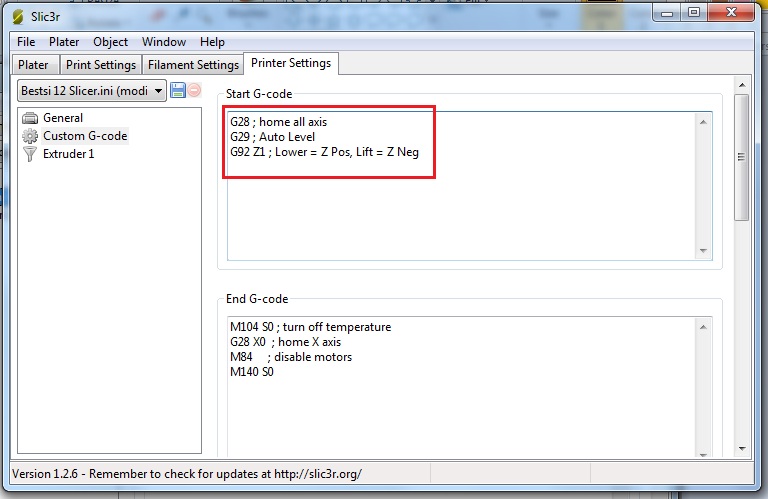
Task: Click the End G-code scrollbar up arrow
Action: click(703, 327)
